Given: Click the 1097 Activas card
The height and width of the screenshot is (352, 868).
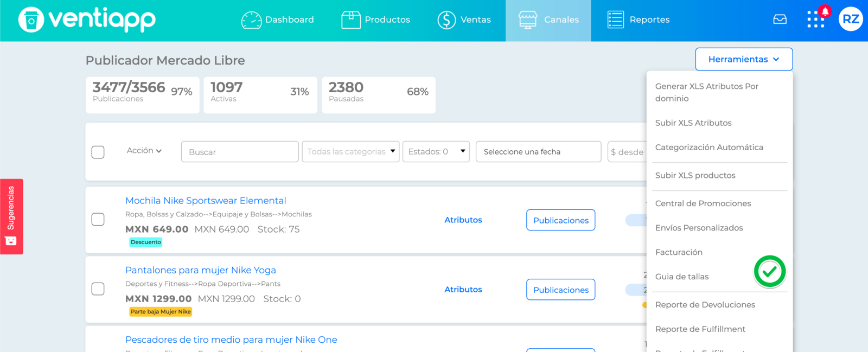Looking at the screenshot, I should 260,95.
